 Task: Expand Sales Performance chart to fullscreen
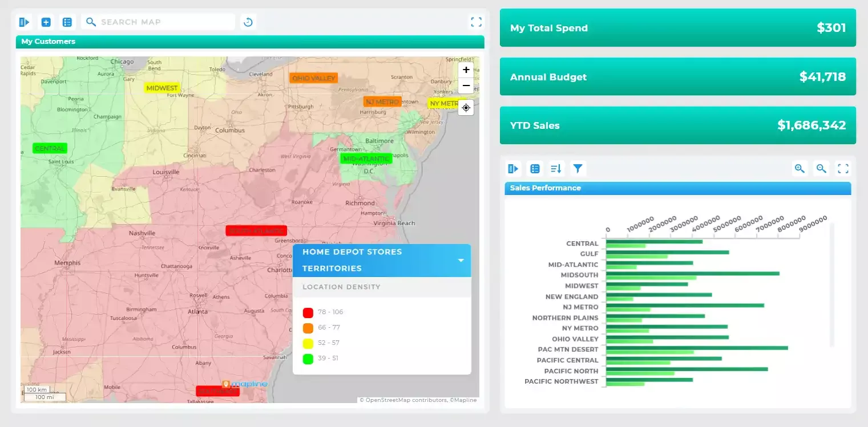coord(843,169)
